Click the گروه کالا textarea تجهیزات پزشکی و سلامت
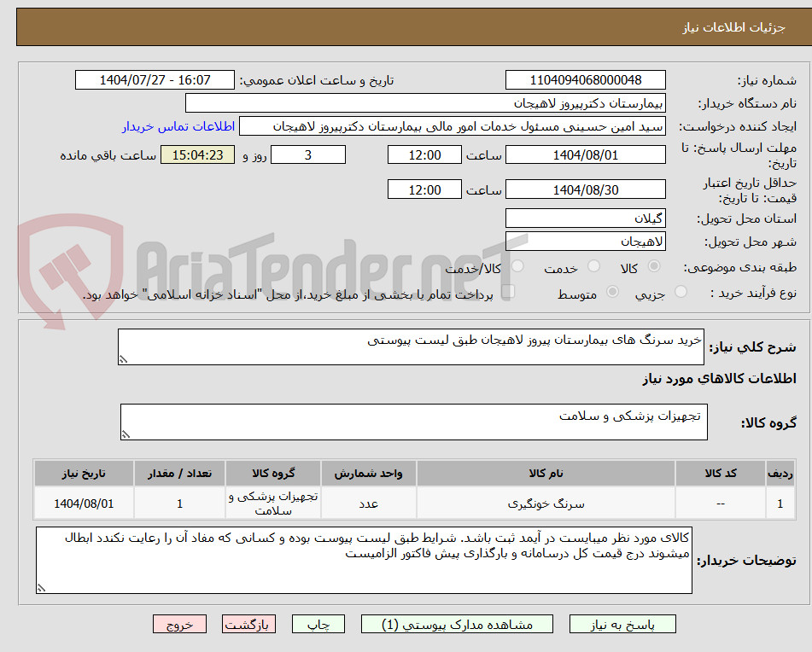Image resolution: width=812 pixels, height=652 pixels. pos(414,422)
